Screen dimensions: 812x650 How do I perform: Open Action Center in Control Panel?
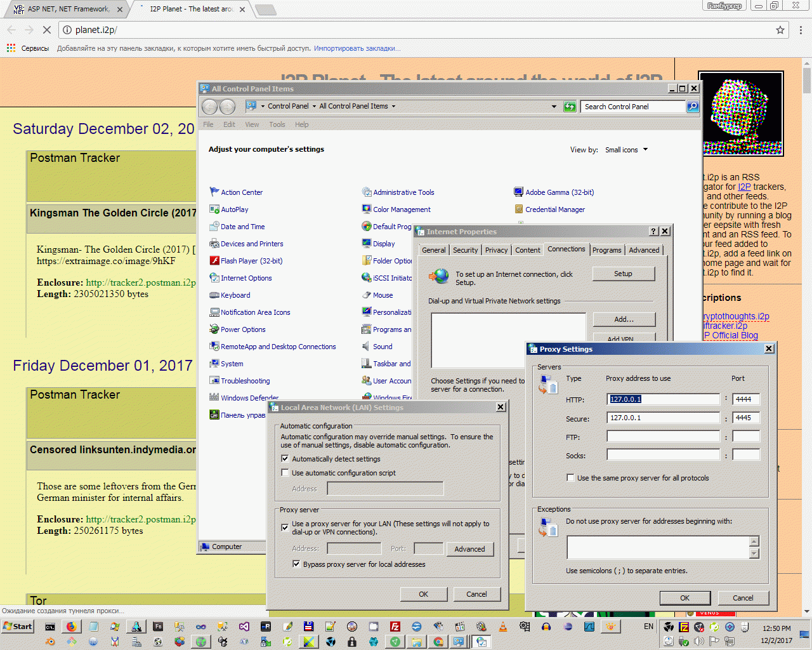pos(236,192)
